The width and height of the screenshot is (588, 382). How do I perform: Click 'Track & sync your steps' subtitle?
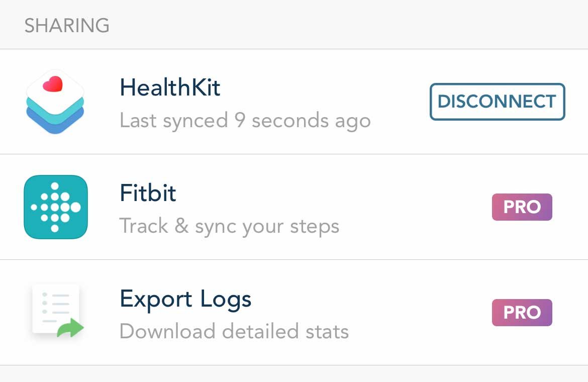click(230, 226)
